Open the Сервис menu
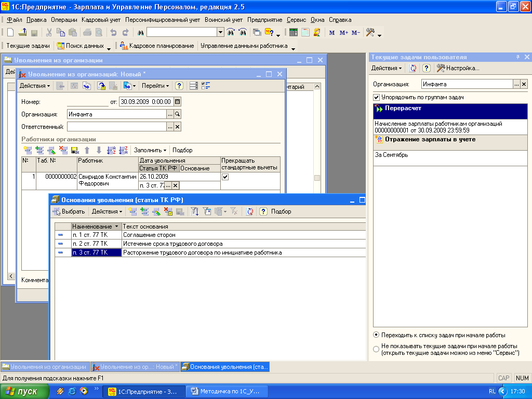Viewport: 532px width, 399px height. (296, 20)
